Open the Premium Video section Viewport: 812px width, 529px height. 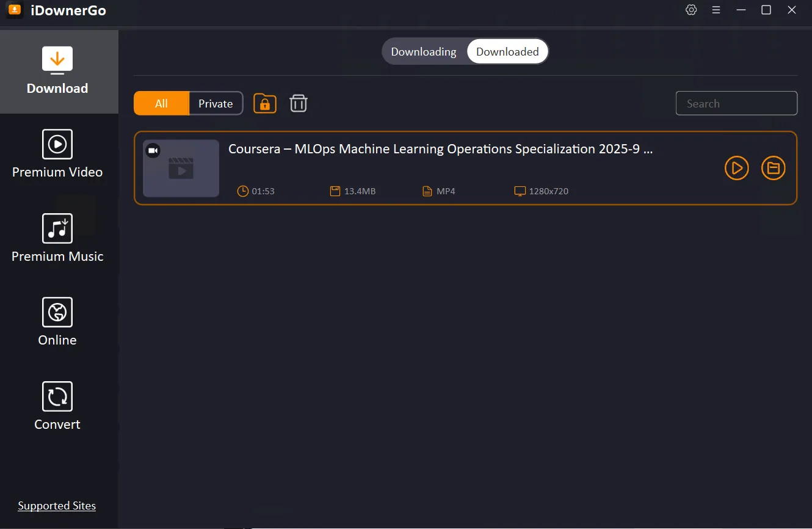pyautogui.click(x=57, y=155)
